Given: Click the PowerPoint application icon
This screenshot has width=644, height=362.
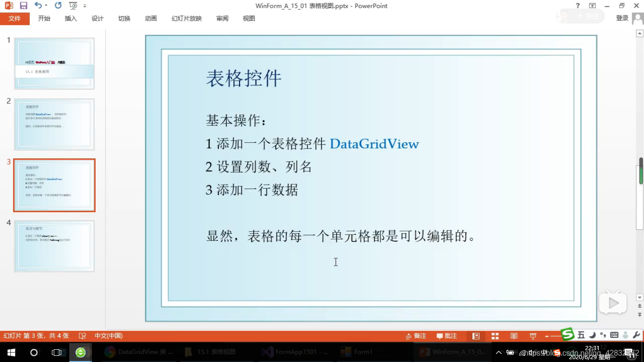Looking at the screenshot, I should 8,6.
